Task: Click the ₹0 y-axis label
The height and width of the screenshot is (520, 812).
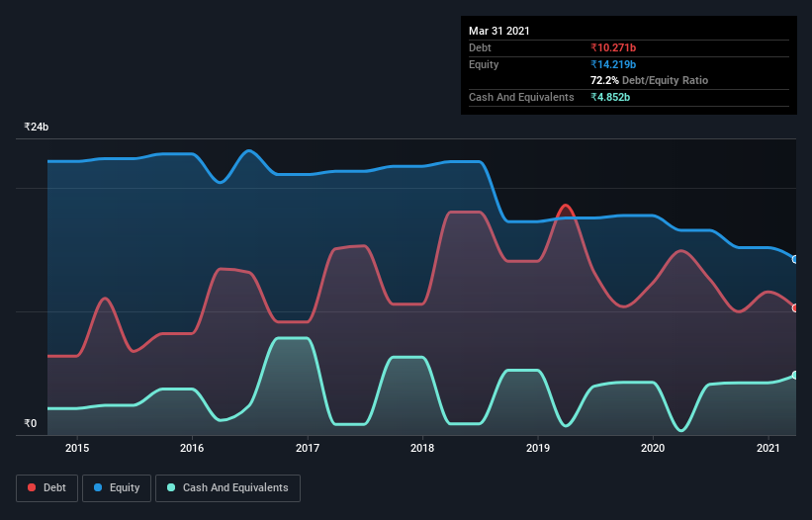Action: (31, 423)
